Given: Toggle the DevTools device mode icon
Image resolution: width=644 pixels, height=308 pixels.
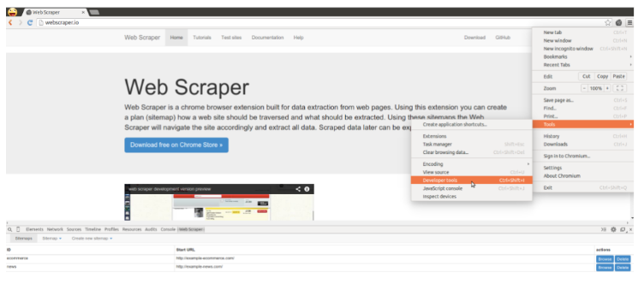Looking at the screenshot, I should coord(18,229).
